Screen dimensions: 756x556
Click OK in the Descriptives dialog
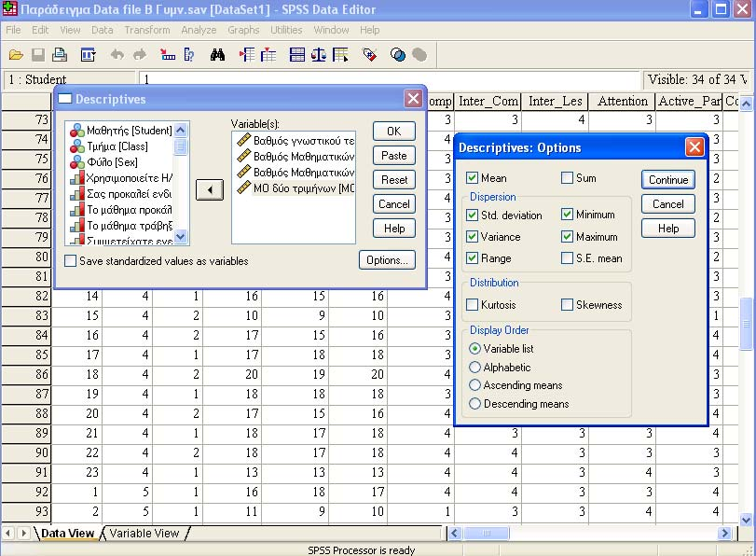coord(394,131)
